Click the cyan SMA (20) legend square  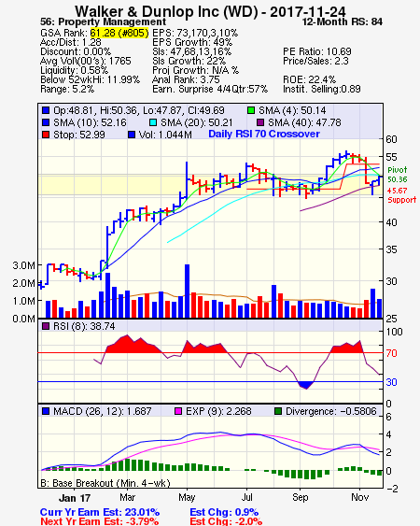tap(153, 122)
